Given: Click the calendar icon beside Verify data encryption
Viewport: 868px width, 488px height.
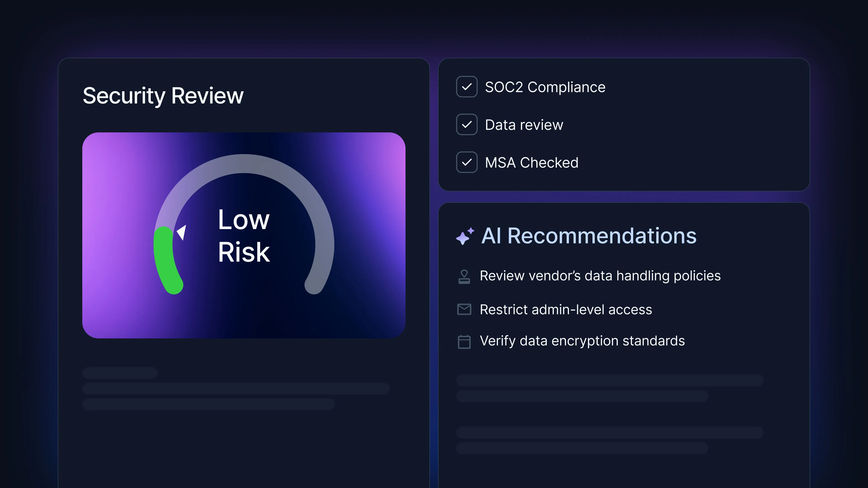Looking at the screenshot, I should 464,341.
